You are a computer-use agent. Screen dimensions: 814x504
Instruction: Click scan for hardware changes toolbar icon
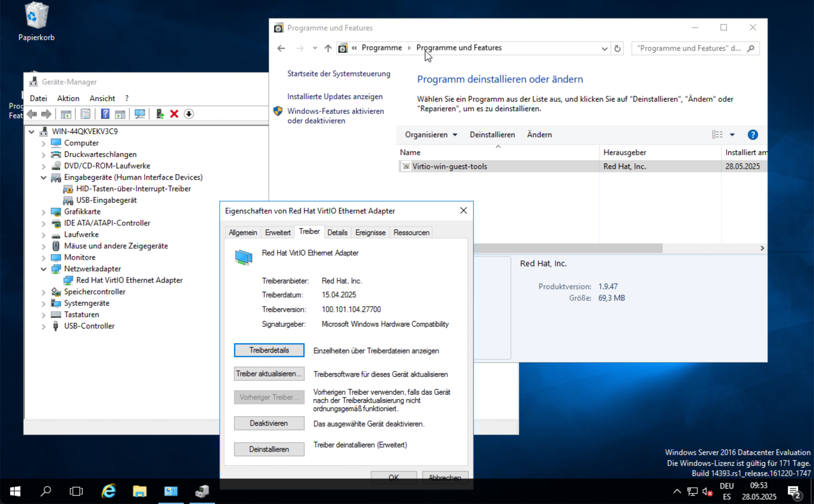pyautogui.click(x=139, y=114)
